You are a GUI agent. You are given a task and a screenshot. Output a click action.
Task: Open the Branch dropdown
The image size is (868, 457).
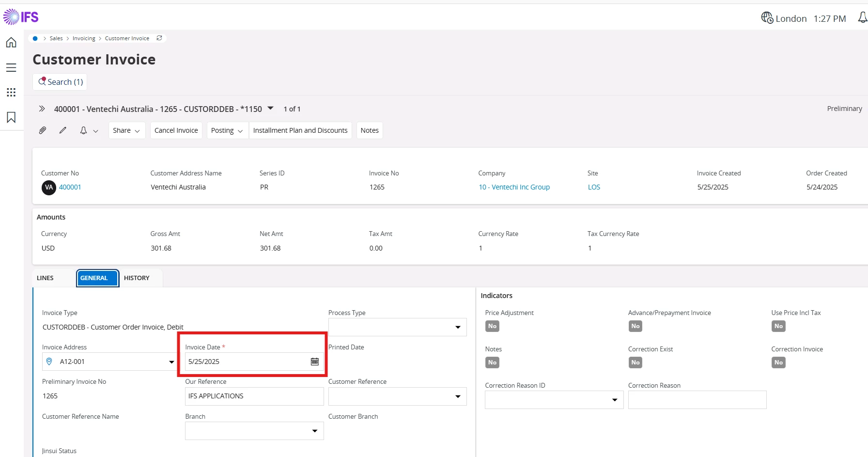point(315,431)
